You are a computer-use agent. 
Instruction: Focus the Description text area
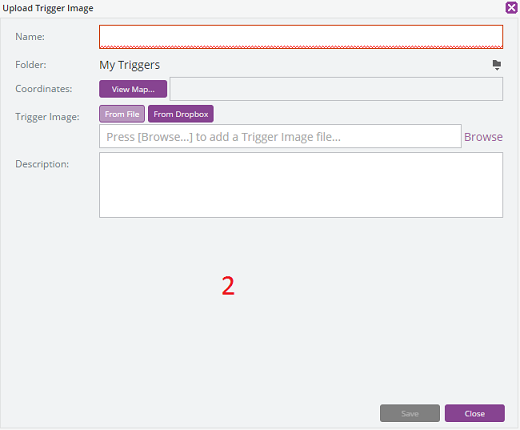pyautogui.click(x=301, y=185)
